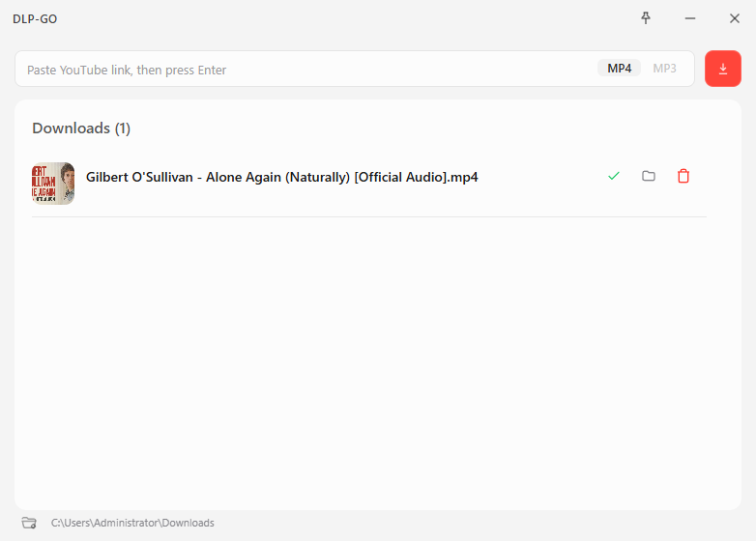Change download folder via bottom folder icon
The image size is (756, 541).
[29, 523]
